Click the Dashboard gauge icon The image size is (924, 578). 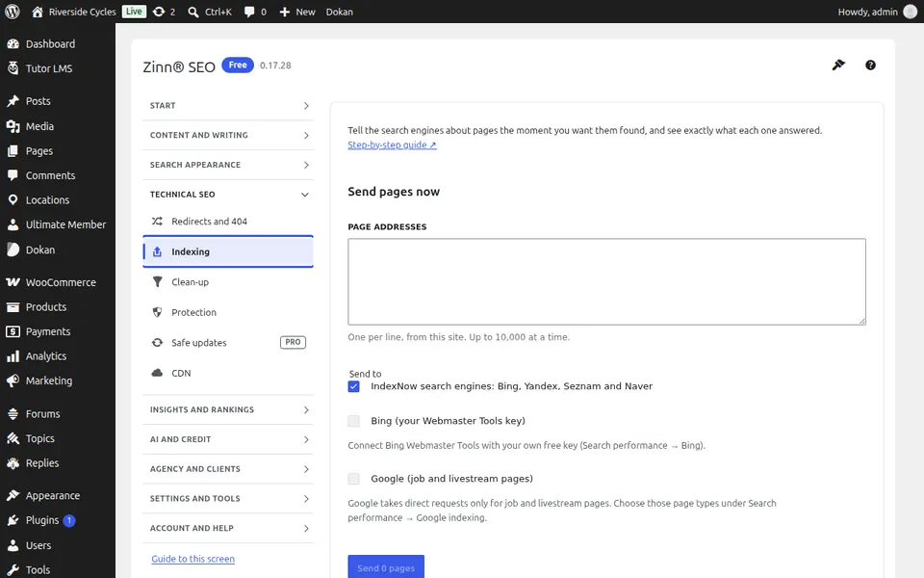click(x=13, y=43)
